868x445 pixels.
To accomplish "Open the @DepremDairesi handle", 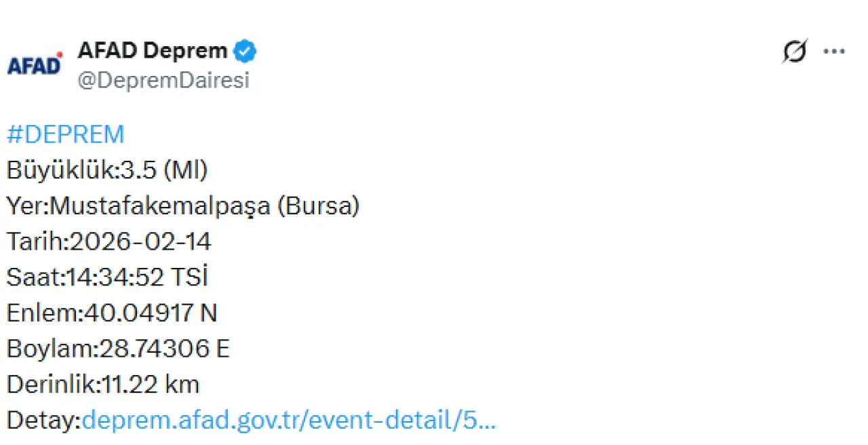I will pyautogui.click(x=163, y=80).
